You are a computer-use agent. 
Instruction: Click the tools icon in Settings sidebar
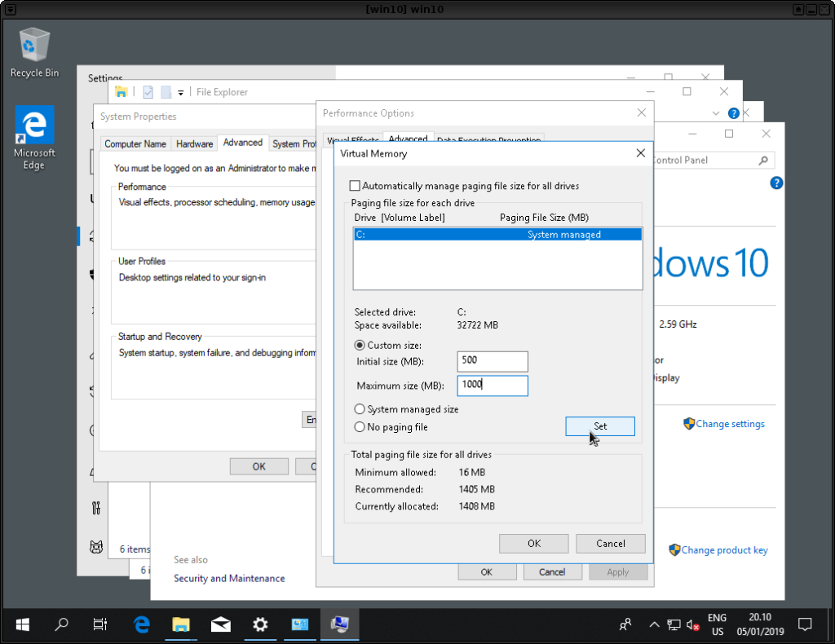tap(96, 509)
